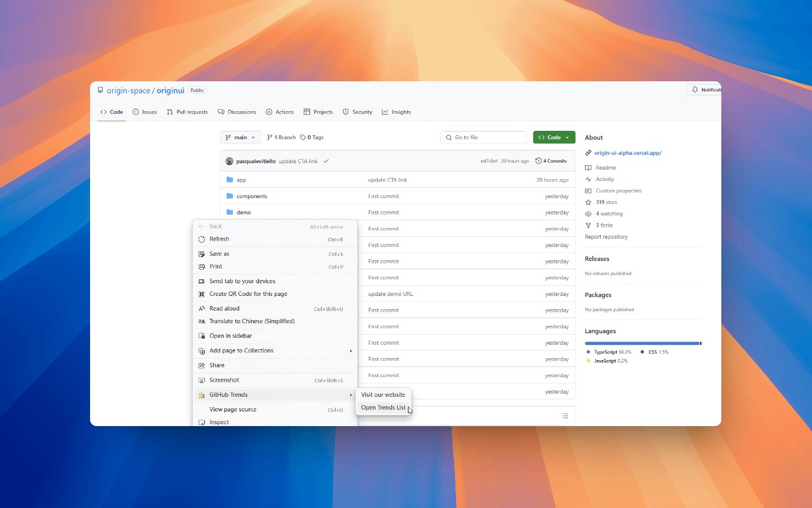Open the README outline list icon
This screenshot has height=508, width=812.
point(565,416)
